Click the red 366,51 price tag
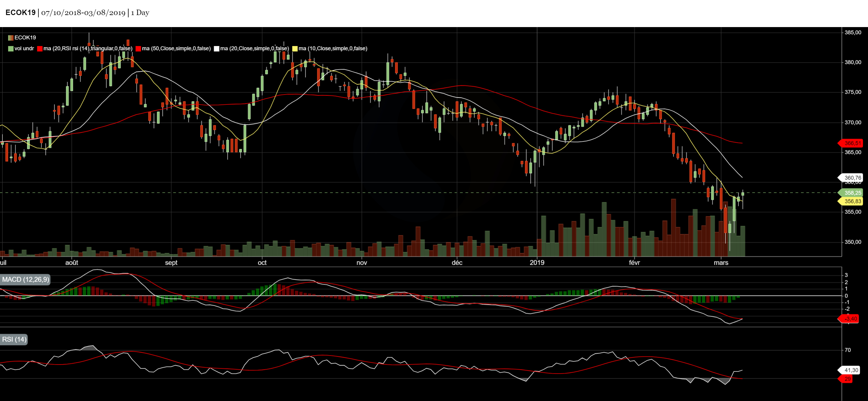Image resolution: width=868 pixels, height=401 pixels. tap(851, 143)
